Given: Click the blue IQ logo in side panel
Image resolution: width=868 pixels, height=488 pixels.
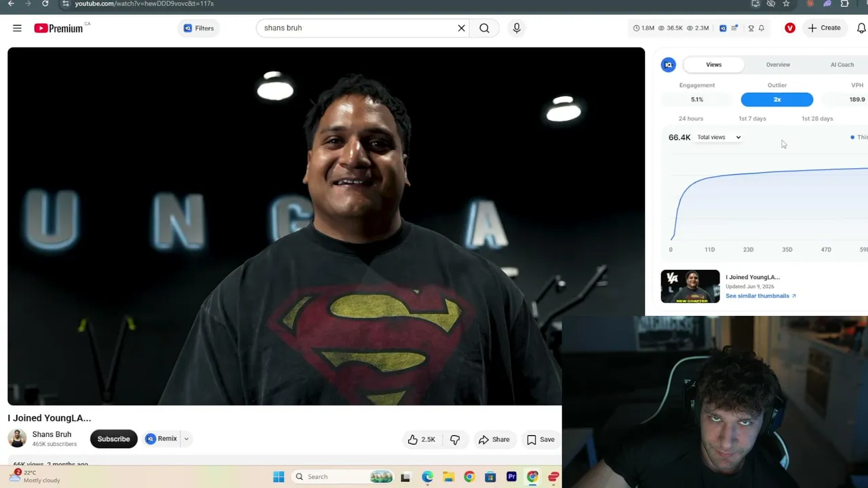Looking at the screenshot, I should [x=669, y=64].
